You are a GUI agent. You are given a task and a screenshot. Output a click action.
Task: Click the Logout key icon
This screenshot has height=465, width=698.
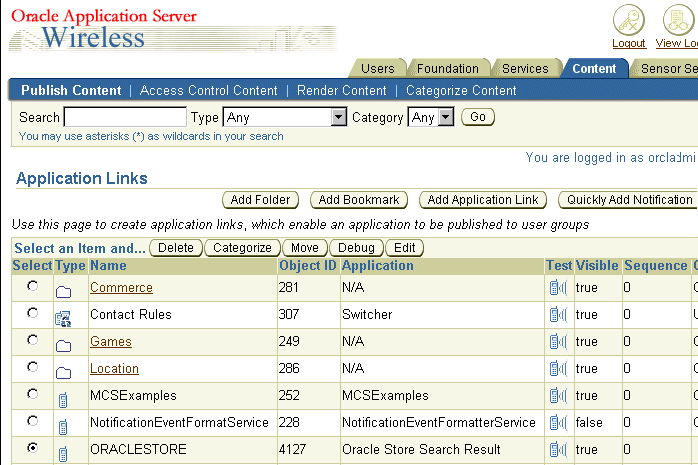[x=629, y=20]
